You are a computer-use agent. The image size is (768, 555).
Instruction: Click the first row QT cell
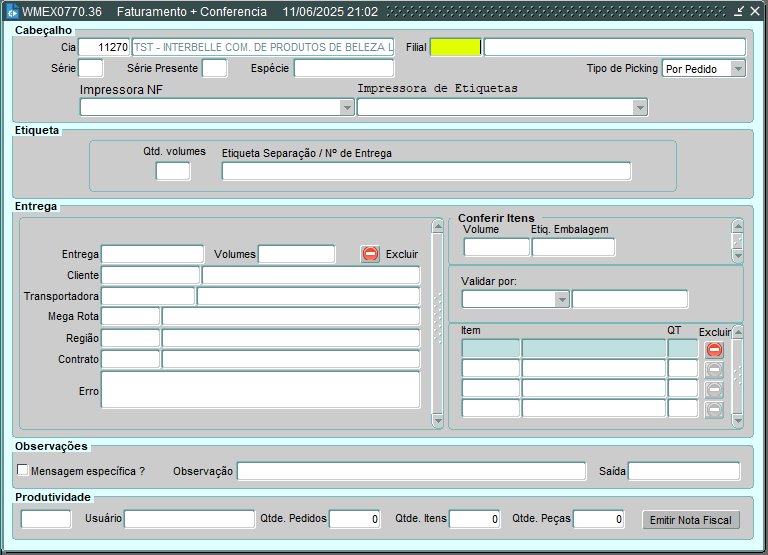(x=683, y=348)
